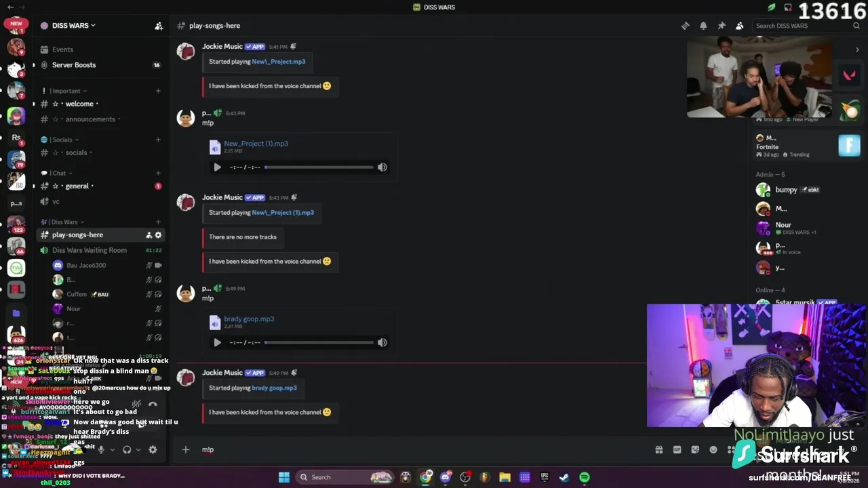
Task: Add channel to Important category
Action: click(x=158, y=91)
